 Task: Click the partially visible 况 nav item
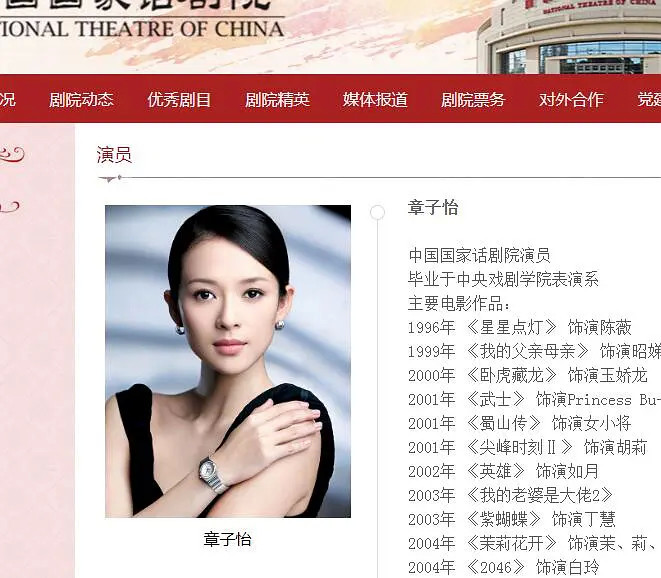click(8, 100)
